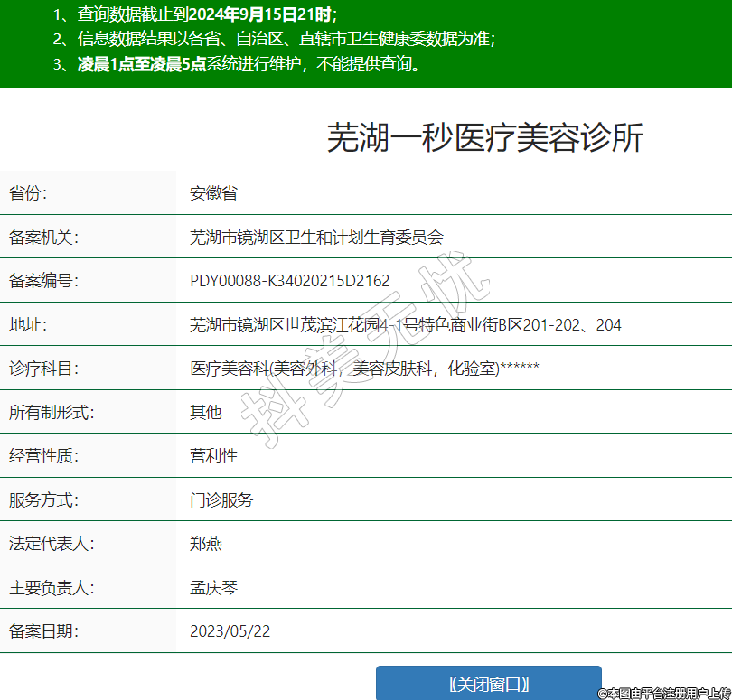Click the clinic title 芜湖一秒医疗美容诊所
The width and height of the screenshot is (732, 700).
point(484,138)
